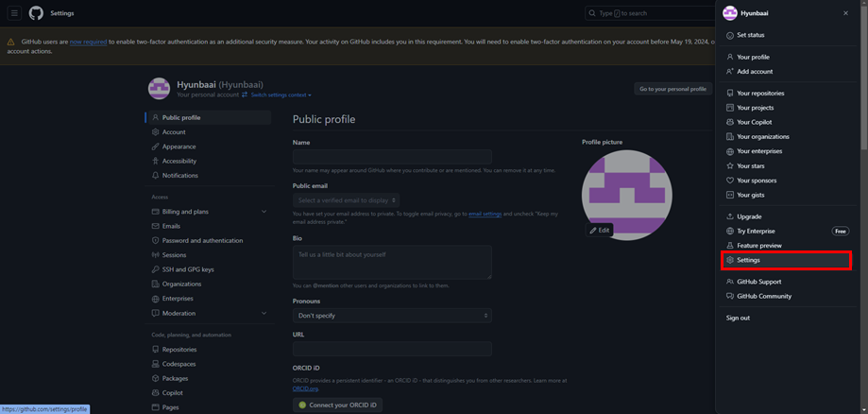The width and height of the screenshot is (868, 414).
Task: Click the Your enterprises globe icon
Action: (729, 151)
